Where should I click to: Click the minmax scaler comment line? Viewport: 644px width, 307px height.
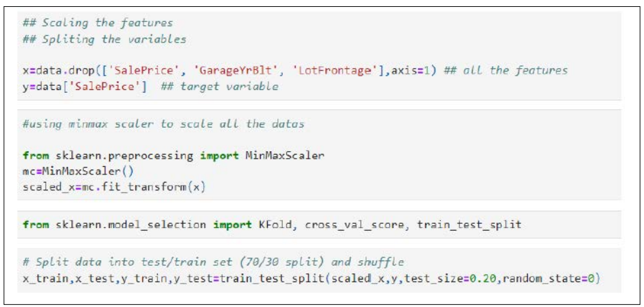tap(163, 124)
